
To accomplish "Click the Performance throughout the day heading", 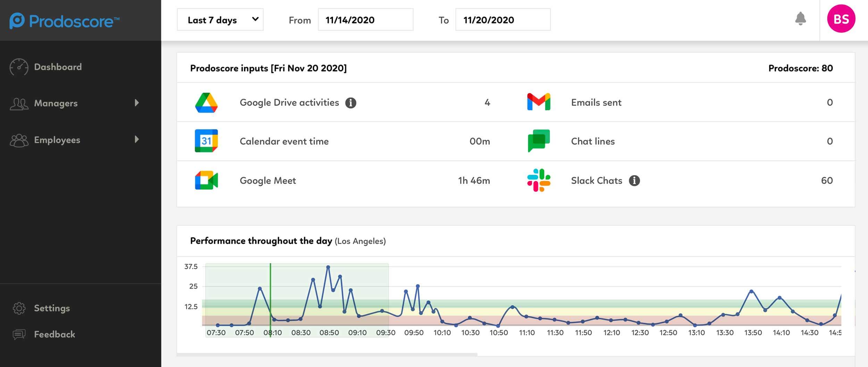I will [x=261, y=241].
